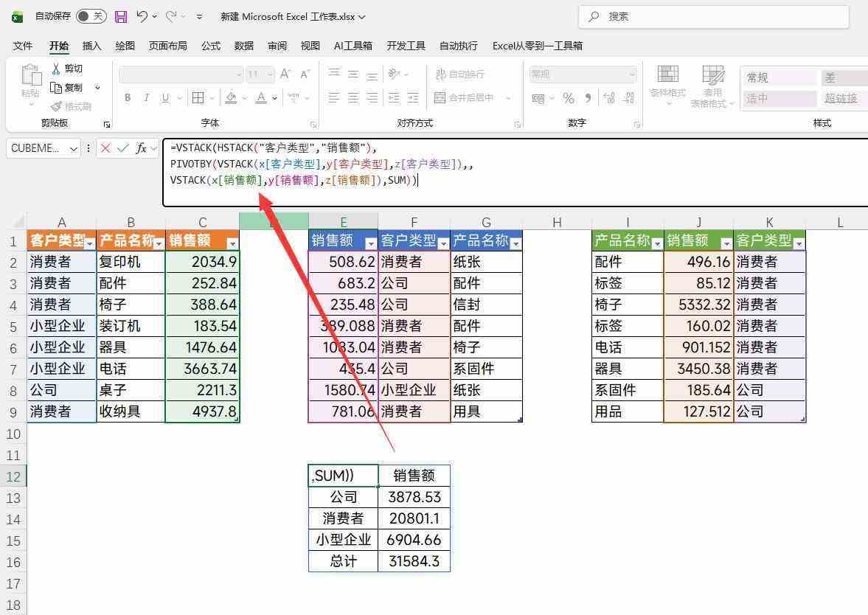
Task: Click the Undo arrow icon
Action: click(x=142, y=17)
